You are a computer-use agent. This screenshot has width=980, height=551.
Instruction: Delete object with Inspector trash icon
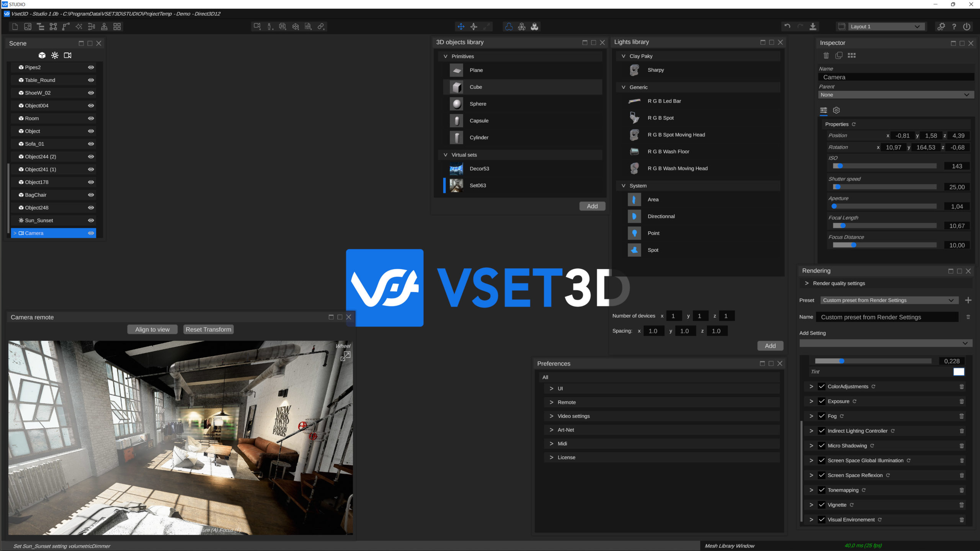pyautogui.click(x=826, y=56)
